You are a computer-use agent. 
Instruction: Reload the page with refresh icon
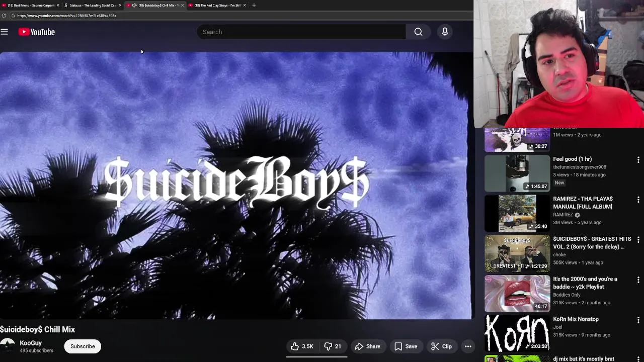[x=4, y=16]
